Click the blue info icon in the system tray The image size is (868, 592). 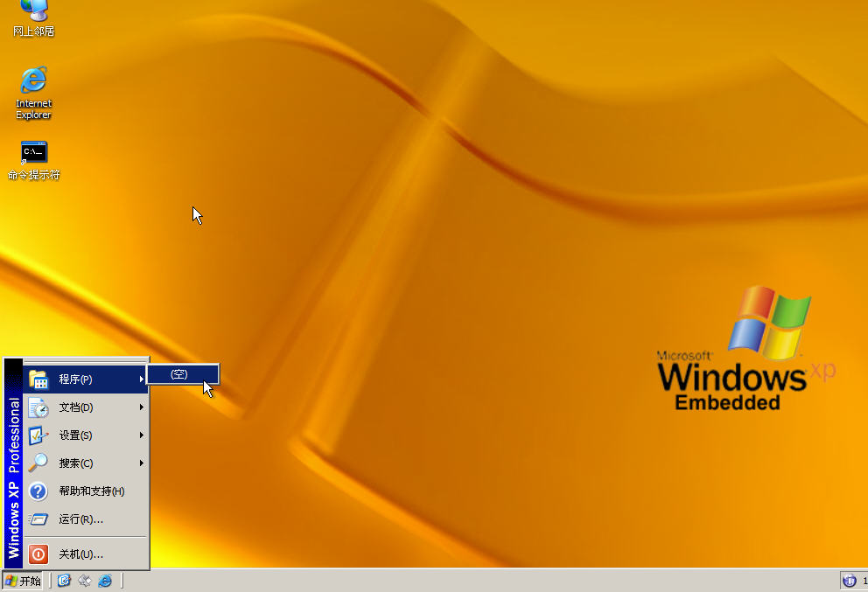(x=849, y=581)
